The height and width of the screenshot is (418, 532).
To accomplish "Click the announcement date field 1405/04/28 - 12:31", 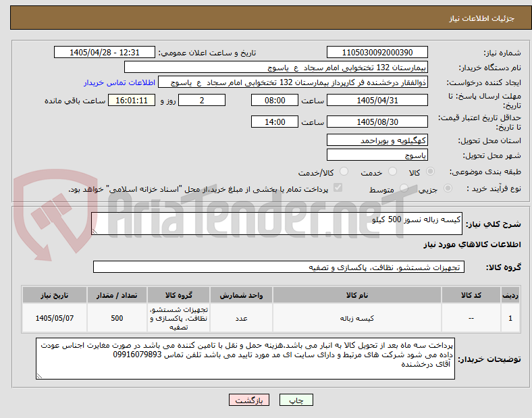I will point(105,52).
